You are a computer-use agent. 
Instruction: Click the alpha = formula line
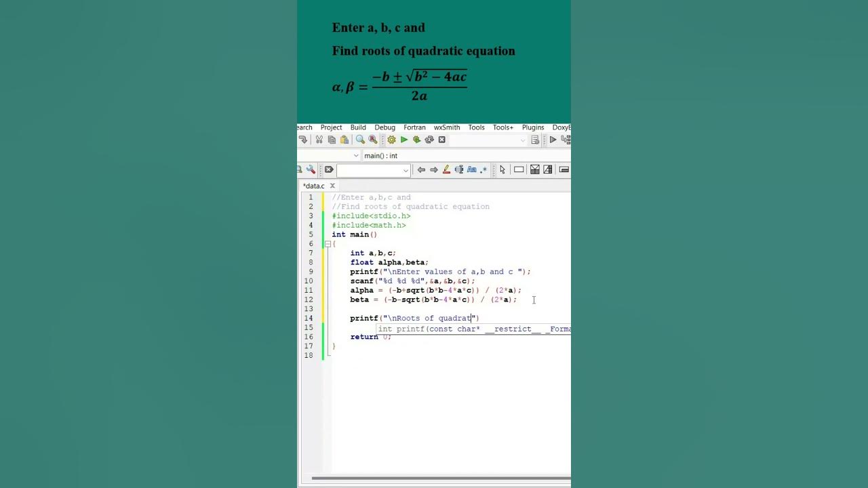click(436, 290)
